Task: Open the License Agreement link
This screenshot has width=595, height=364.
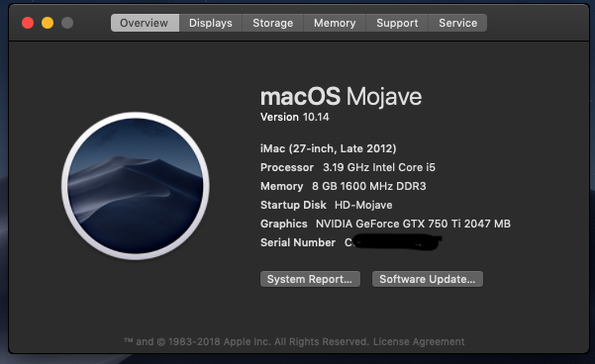Action: click(x=419, y=341)
